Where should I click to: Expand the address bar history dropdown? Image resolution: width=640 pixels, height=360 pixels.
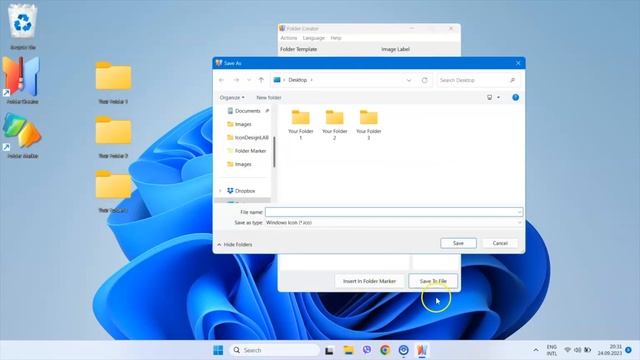pyautogui.click(x=409, y=80)
